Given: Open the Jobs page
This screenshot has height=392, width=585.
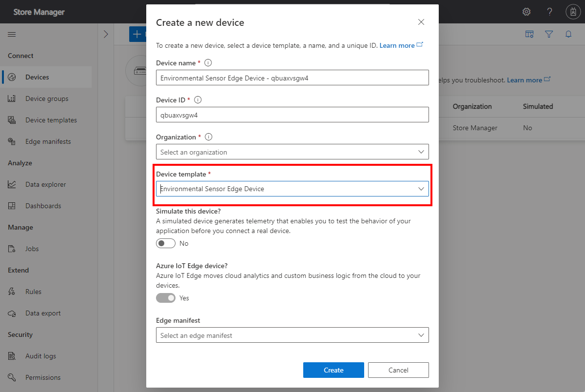Looking at the screenshot, I should [x=33, y=248].
